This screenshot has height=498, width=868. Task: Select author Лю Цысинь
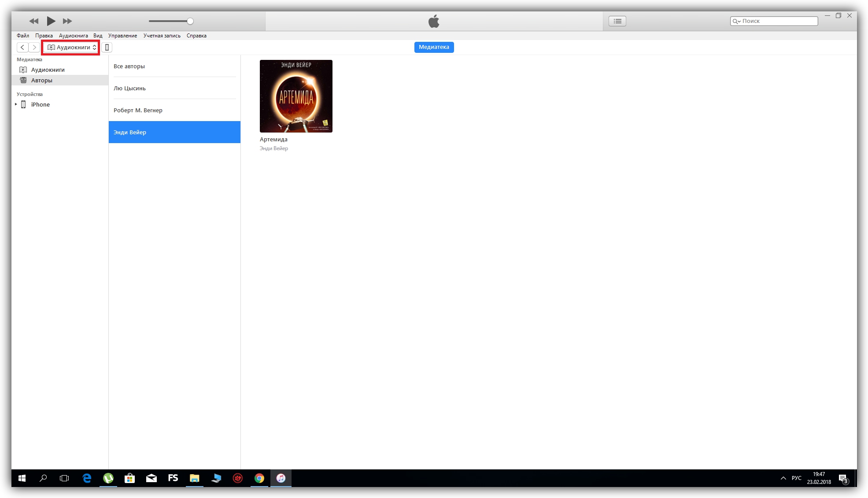coord(174,88)
